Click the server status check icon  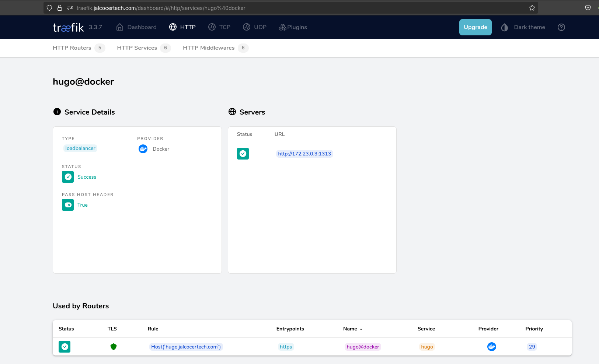(243, 154)
